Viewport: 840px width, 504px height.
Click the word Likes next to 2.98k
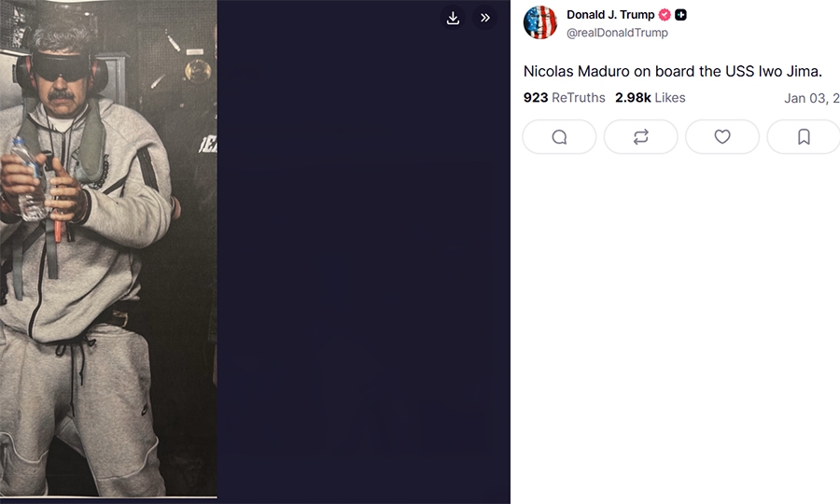(670, 98)
